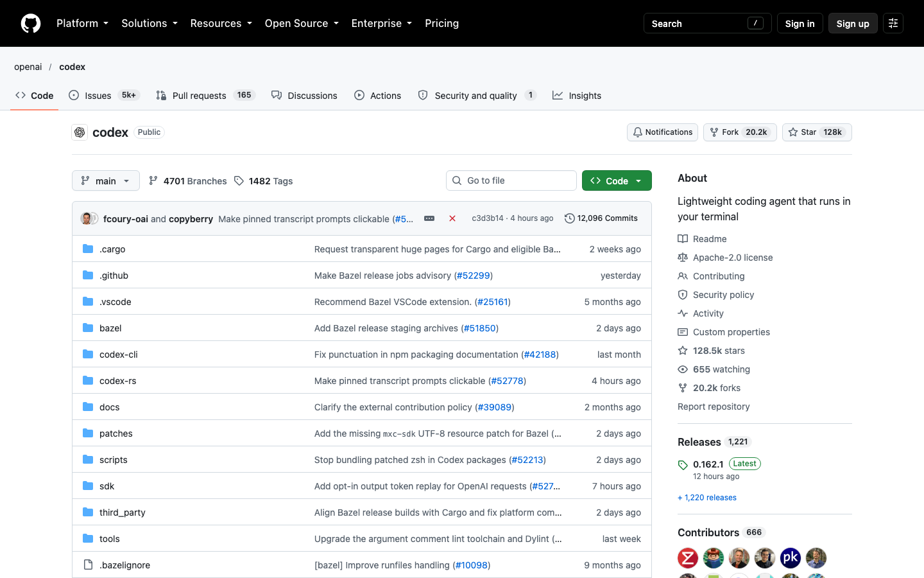
Task: Switch to the Issues tab
Action: pyautogui.click(x=104, y=95)
